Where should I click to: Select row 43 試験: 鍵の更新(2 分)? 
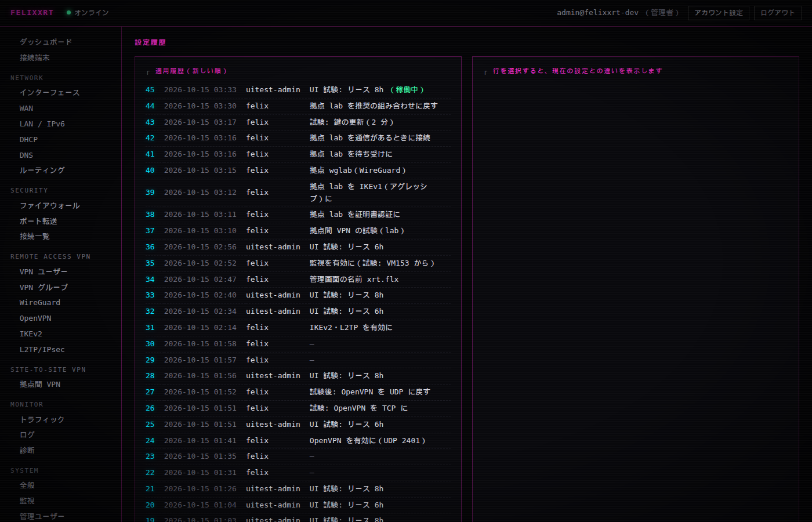(x=298, y=122)
